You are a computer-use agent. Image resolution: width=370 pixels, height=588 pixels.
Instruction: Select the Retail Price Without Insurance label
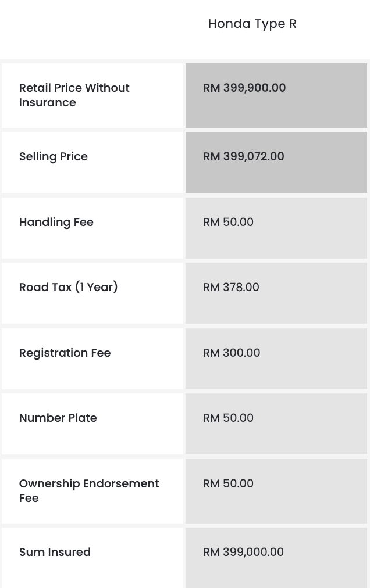[74, 95]
